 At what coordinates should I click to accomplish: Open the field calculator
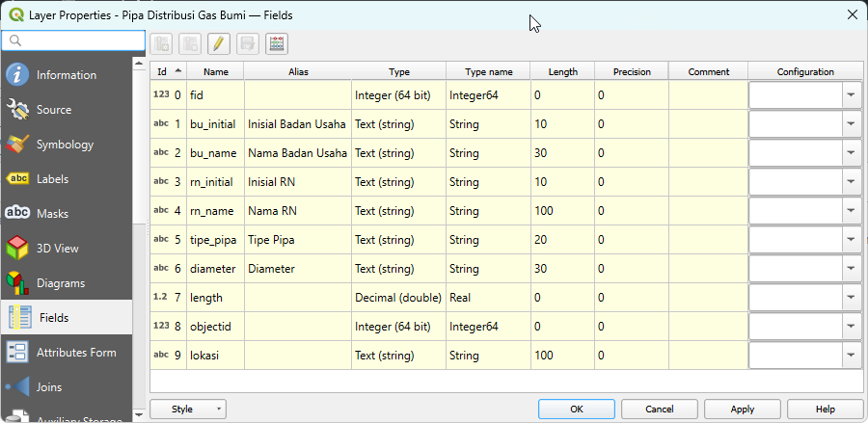(277, 43)
